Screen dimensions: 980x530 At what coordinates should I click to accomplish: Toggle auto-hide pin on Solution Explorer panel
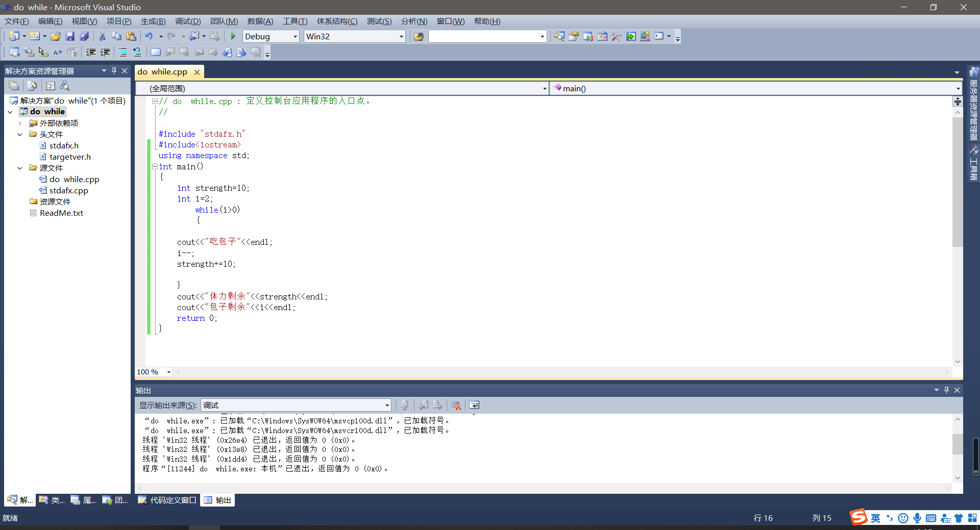coord(114,71)
